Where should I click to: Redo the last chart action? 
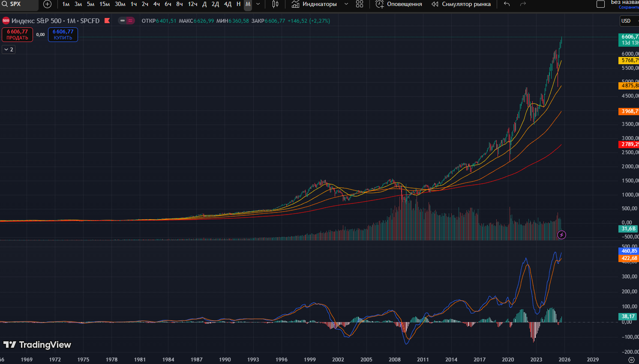click(523, 4)
